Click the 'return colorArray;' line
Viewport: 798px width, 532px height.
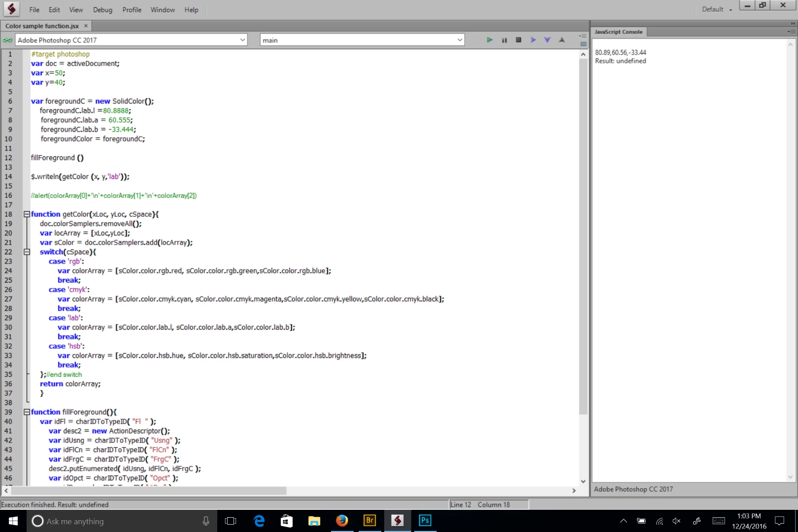70,384
